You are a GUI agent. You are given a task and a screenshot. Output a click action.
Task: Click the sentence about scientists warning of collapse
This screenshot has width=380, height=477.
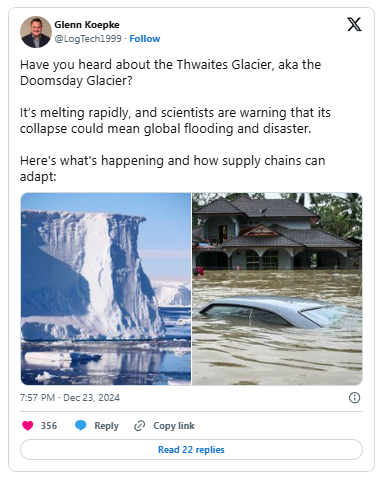[175, 120]
